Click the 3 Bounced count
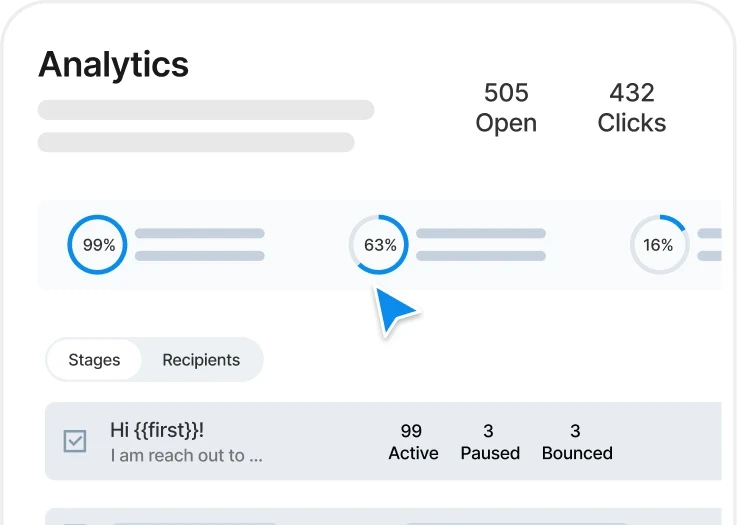The height and width of the screenshot is (525, 737). [576, 442]
